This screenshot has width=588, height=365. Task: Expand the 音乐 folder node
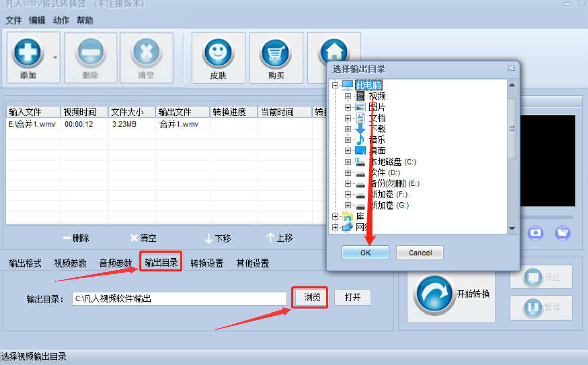[x=348, y=140]
